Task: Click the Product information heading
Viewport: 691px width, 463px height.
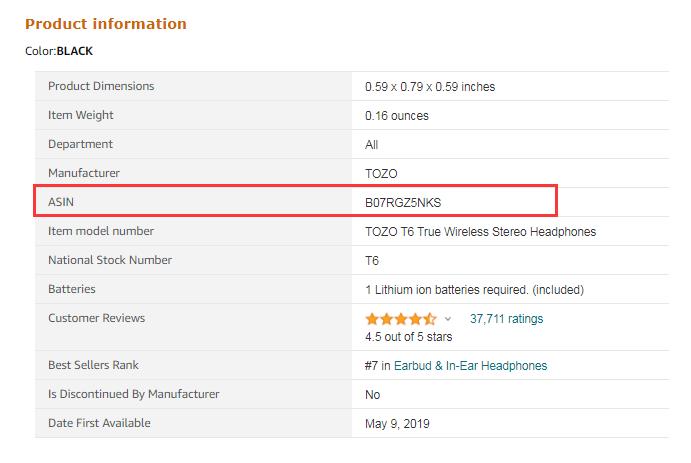Action: point(105,24)
